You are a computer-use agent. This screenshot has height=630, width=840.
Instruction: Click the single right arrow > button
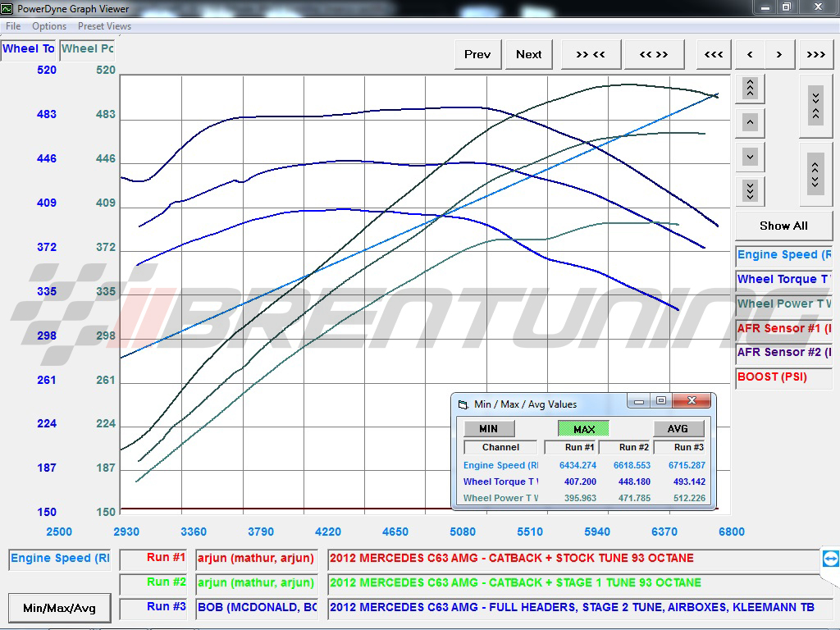point(779,54)
